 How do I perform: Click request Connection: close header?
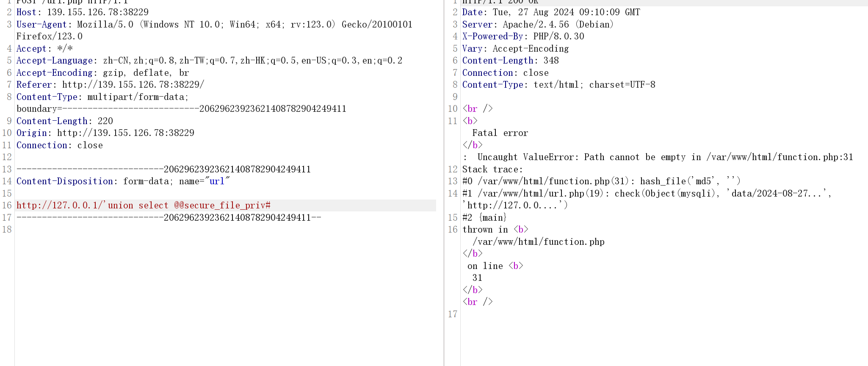pos(60,145)
